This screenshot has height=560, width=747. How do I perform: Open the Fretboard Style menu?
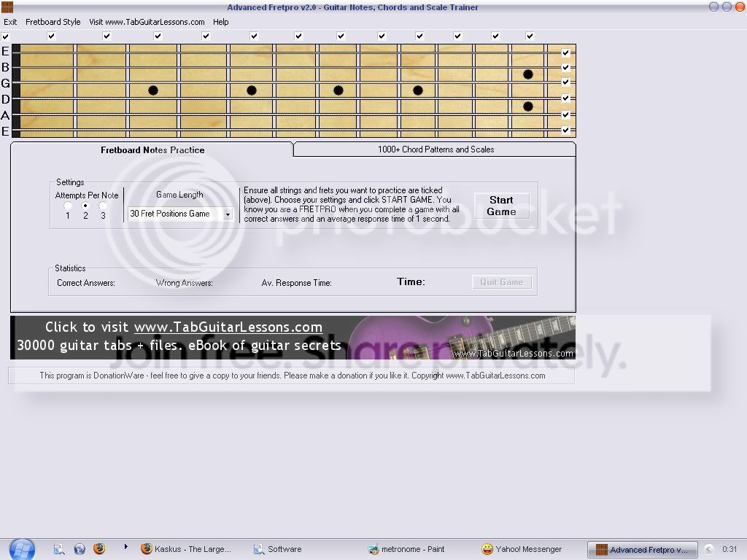53,22
